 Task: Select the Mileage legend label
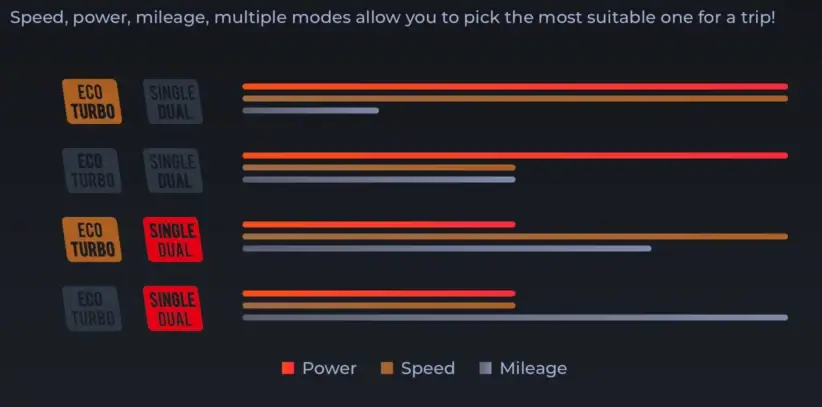click(x=533, y=368)
